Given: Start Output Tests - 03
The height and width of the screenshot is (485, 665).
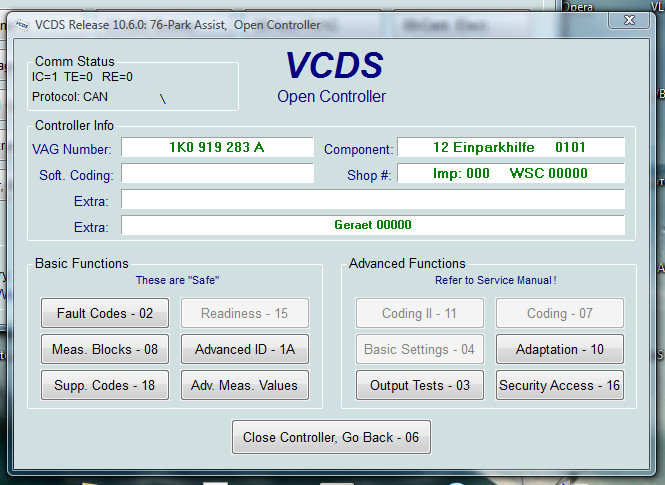Looking at the screenshot, I should 420,385.
